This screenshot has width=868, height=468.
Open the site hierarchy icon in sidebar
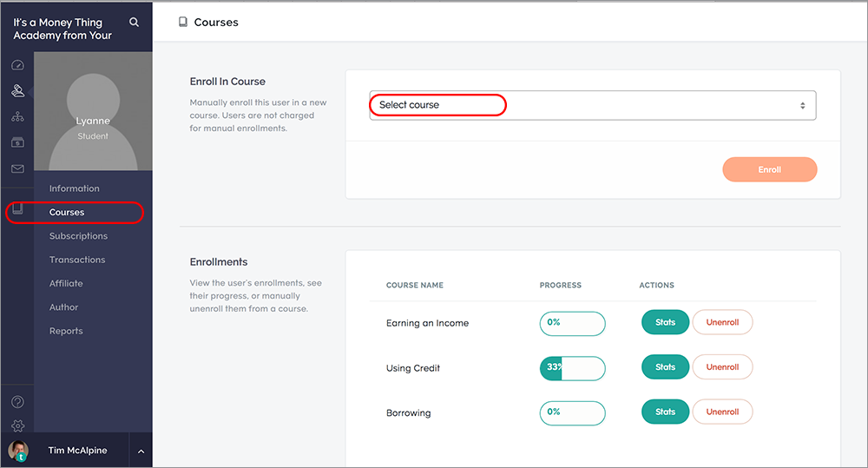(17, 117)
